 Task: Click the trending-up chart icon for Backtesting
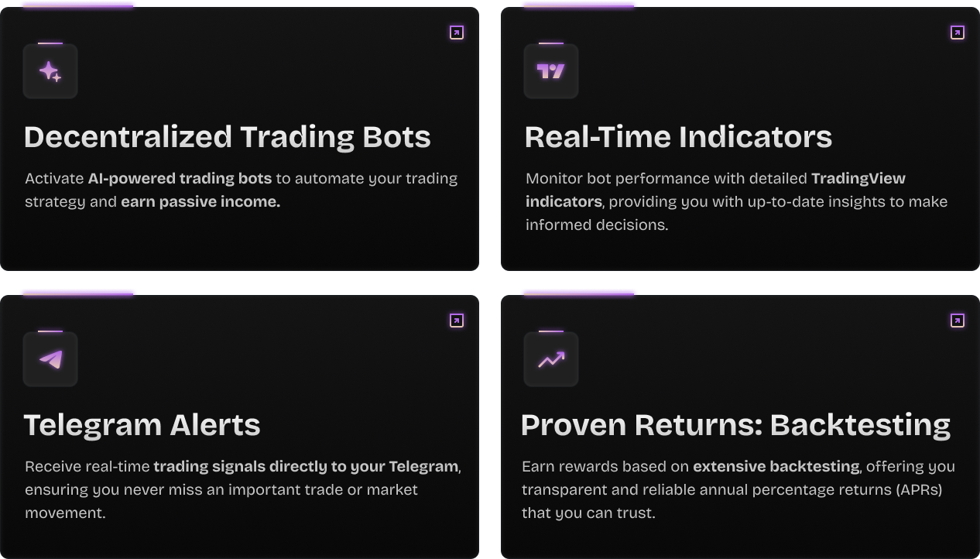pos(551,359)
